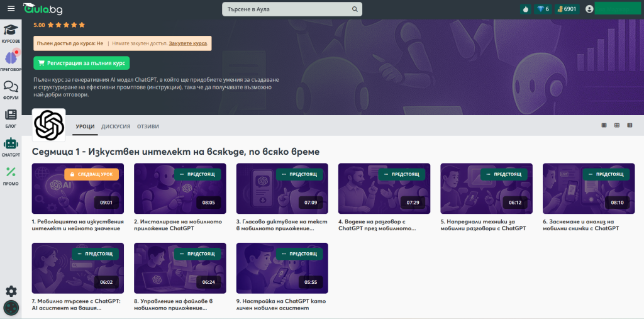Open settings gear in the sidebar
The width and height of the screenshot is (644, 319).
11,291
